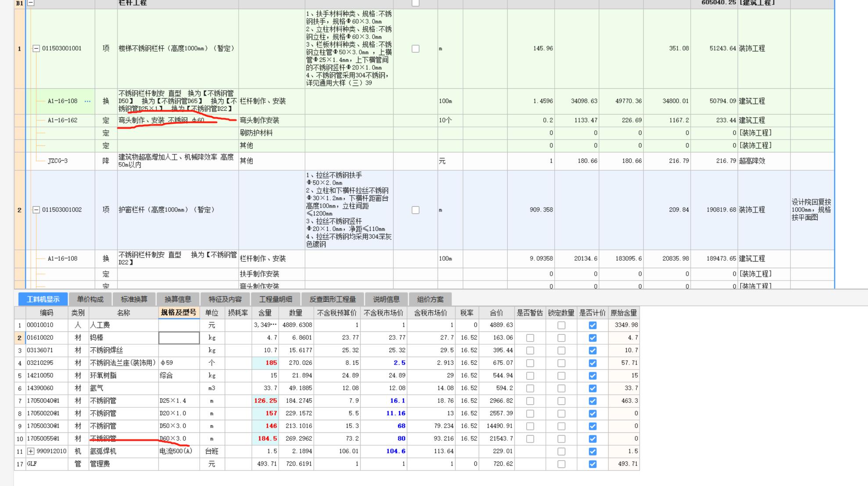Focus the 规格及型号 input of 钨棒 row

point(179,338)
